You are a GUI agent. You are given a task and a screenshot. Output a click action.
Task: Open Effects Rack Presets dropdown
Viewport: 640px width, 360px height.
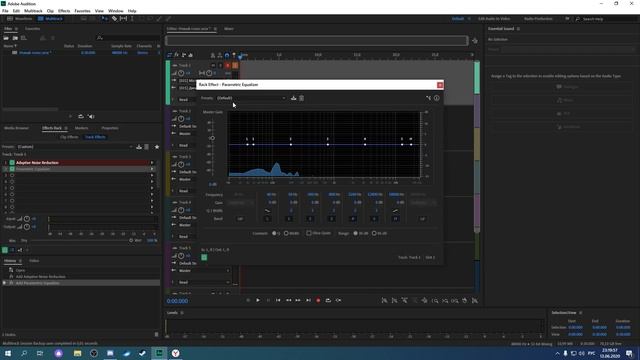pyautogui.click(x=75, y=147)
